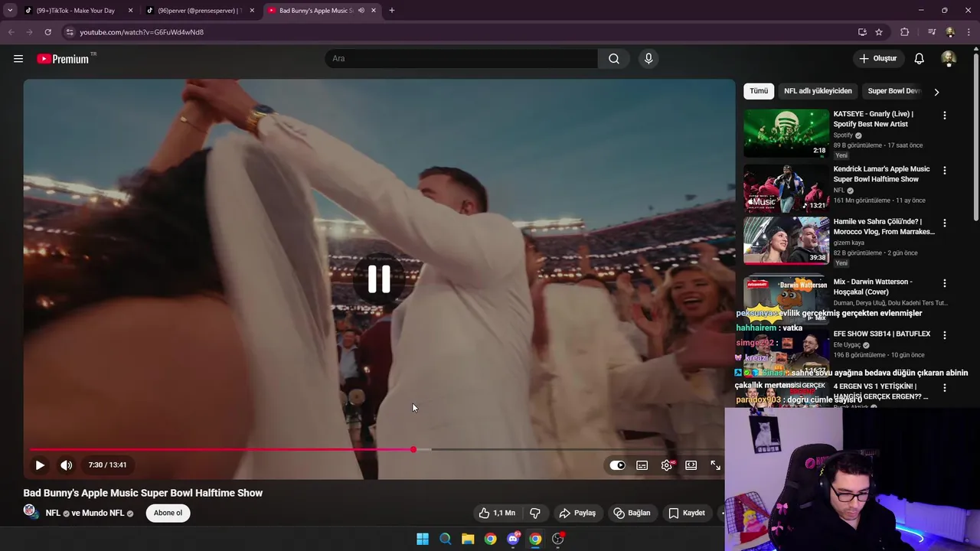The width and height of the screenshot is (980, 551).
Task: Open OBS Studio from taskbar
Action: click(x=558, y=539)
